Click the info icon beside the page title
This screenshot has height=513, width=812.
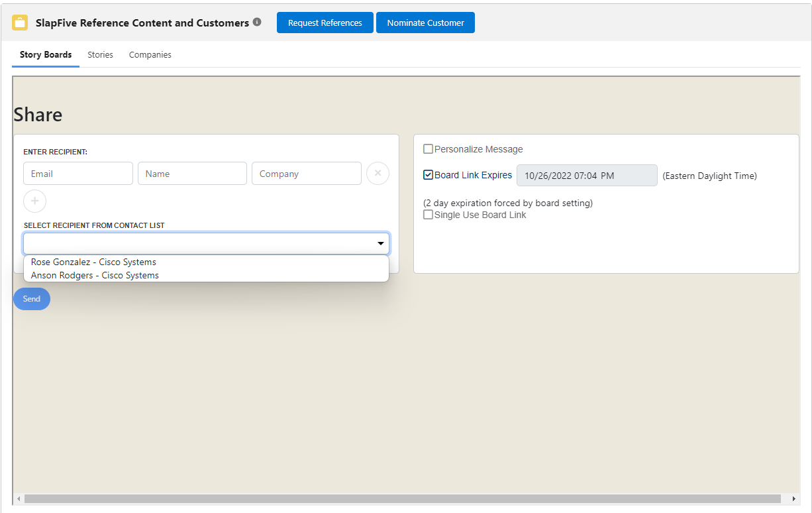pyautogui.click(x=257, y=22)
